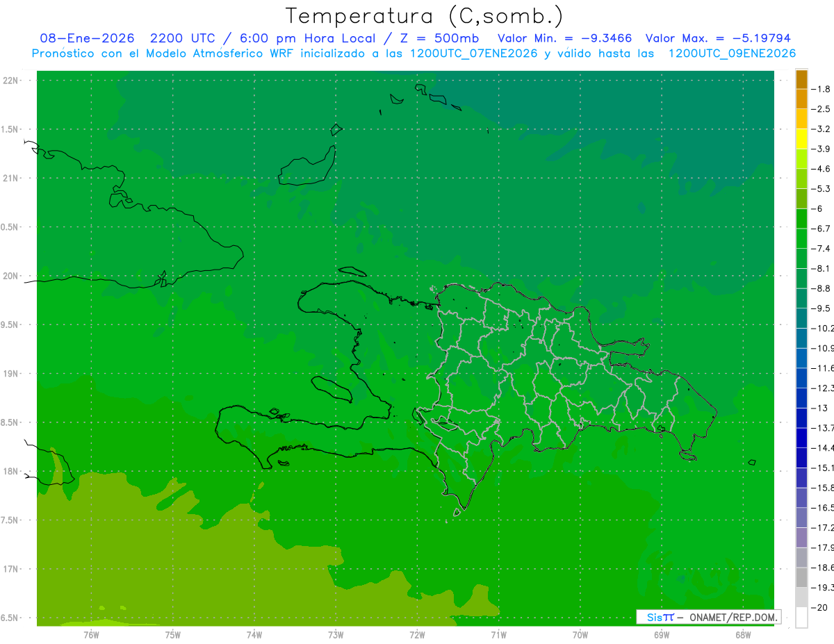Click the -8.8 colorbar label
This screenshot has height=644, width=834.
(x=821, y=288)
